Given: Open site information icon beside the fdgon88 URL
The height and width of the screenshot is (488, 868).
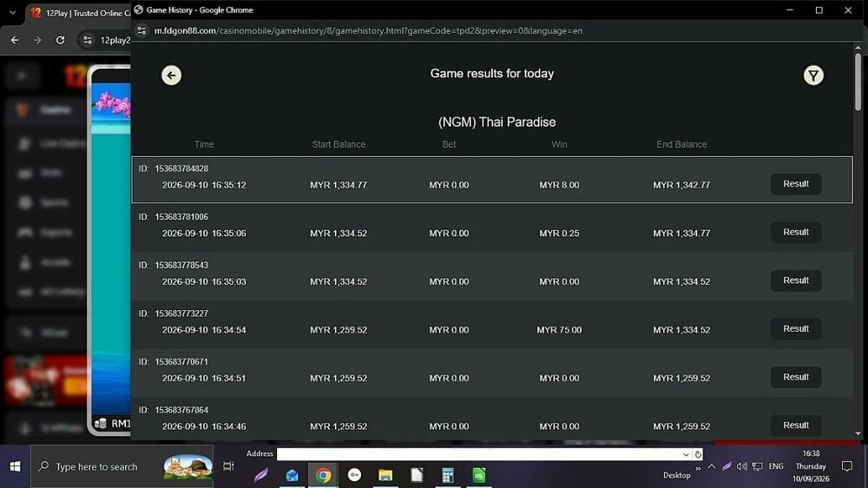Looking at the screenshot, I should tap(141, 31).
